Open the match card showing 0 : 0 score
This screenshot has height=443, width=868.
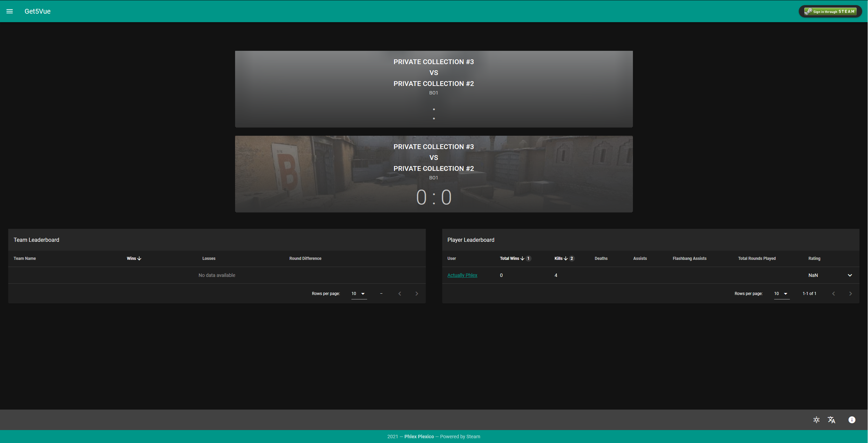pyautogui.click(x=434, y=174)
